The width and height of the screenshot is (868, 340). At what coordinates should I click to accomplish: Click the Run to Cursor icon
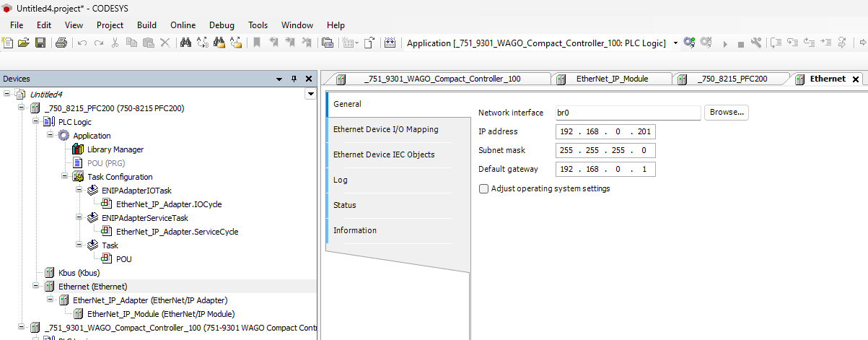(825, 43)
